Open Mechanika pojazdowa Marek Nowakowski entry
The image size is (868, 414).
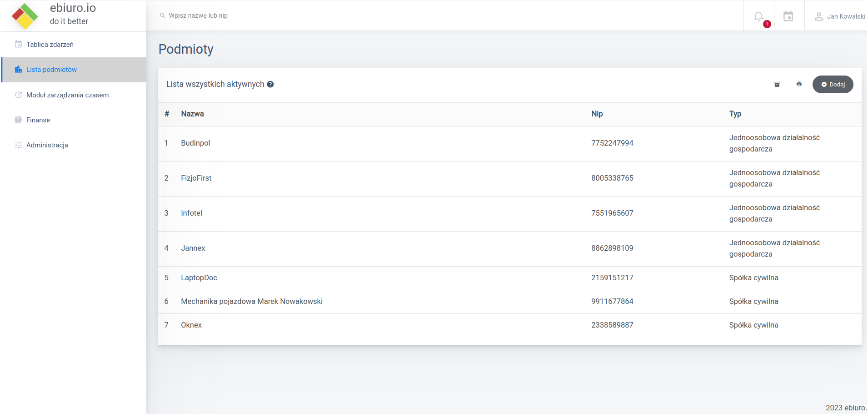click(251, 302)
